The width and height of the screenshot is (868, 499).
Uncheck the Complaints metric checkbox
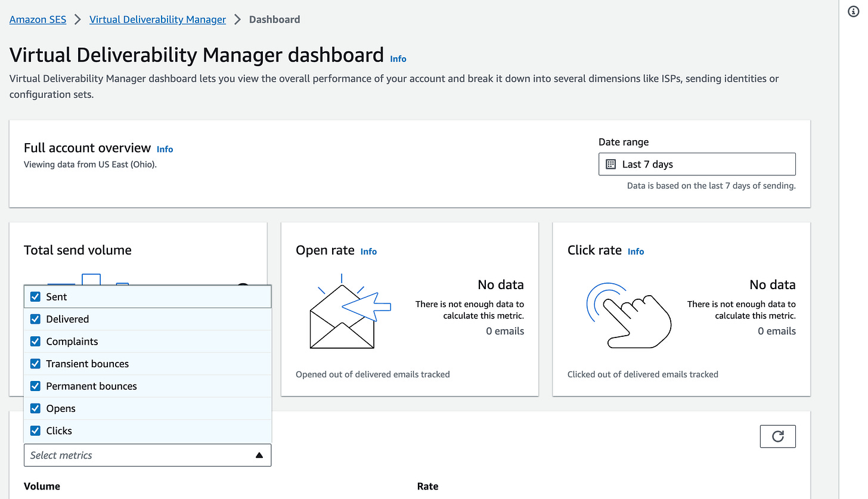click(35, 342)
